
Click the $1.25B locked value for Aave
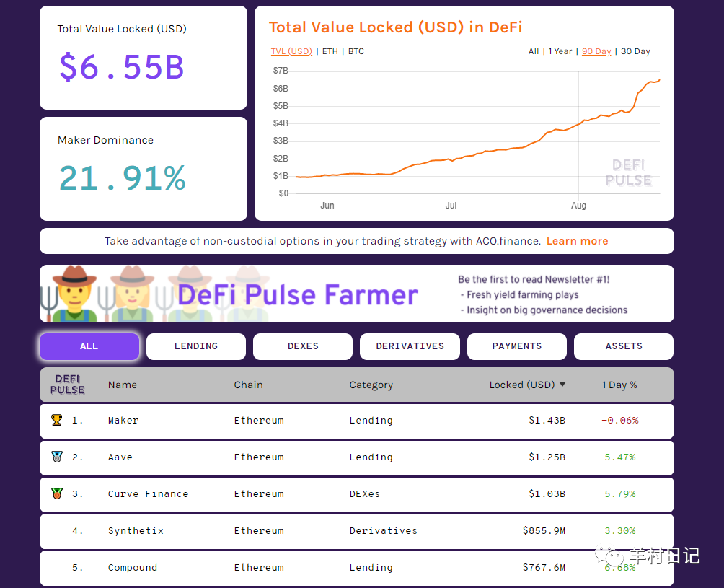tap(547, 457)
